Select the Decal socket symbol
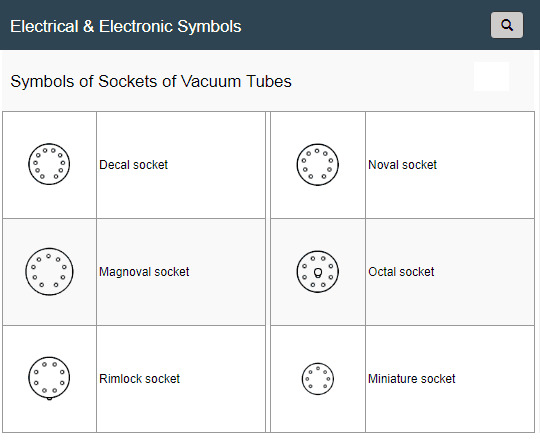 [x=49, y=164]
